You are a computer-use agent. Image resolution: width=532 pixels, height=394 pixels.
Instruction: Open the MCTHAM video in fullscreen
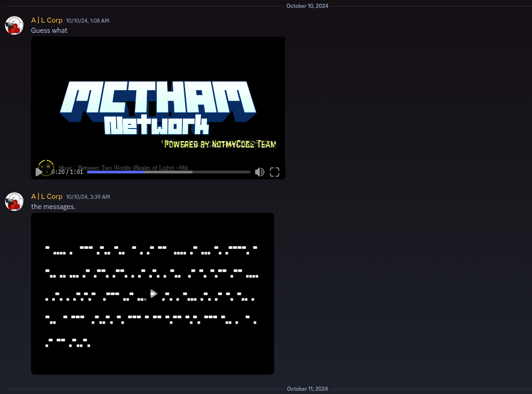click(x=275, y=172)
